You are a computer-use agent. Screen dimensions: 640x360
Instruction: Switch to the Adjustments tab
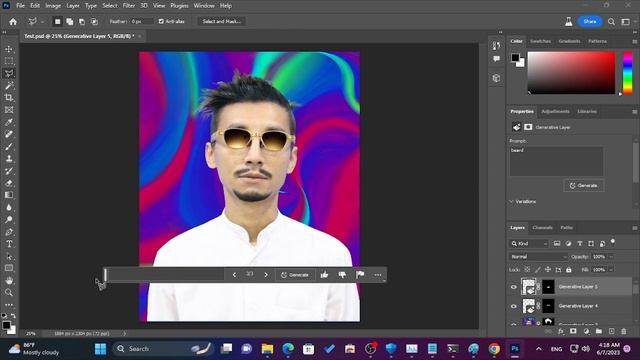[555, 111]
